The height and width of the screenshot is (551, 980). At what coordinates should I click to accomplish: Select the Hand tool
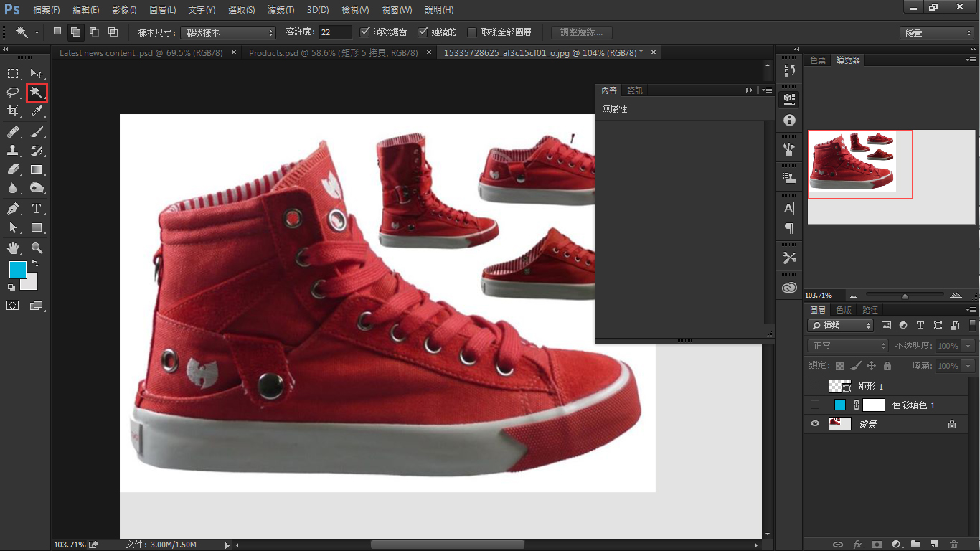(x=13, y=248)
